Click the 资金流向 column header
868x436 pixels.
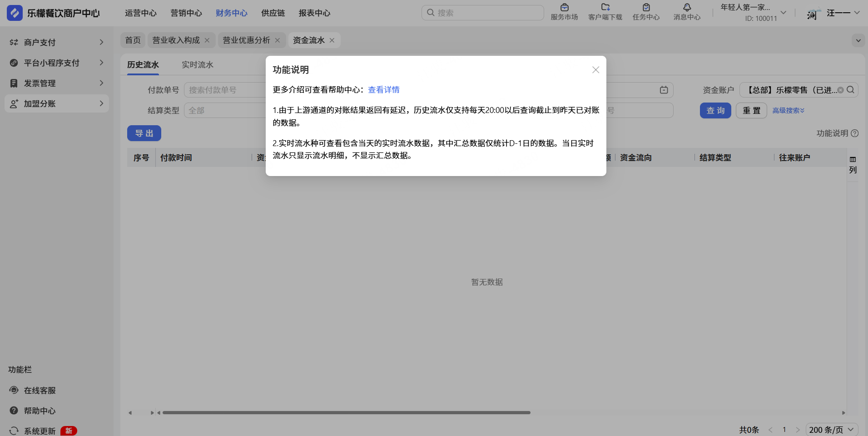pyautogui.click(x=636, y=158)
